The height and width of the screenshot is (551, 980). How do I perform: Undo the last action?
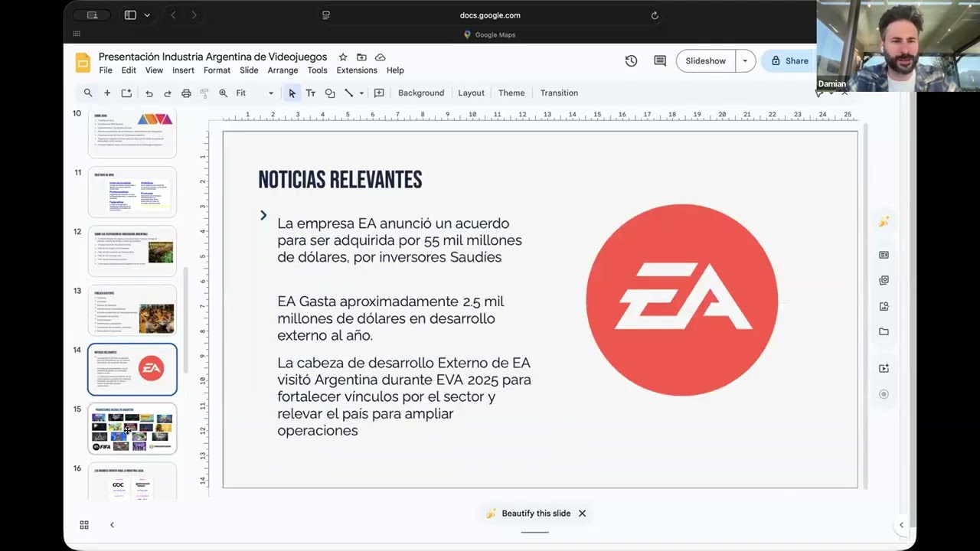click(x=149, y=93)
